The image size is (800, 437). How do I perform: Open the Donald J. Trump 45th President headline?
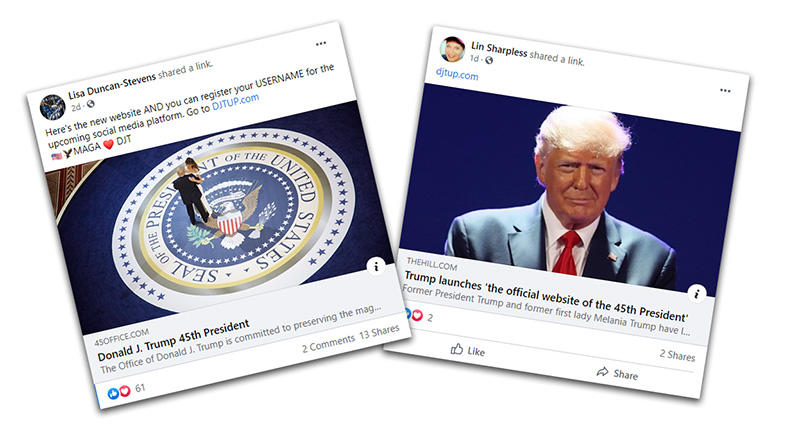(173, 339)
